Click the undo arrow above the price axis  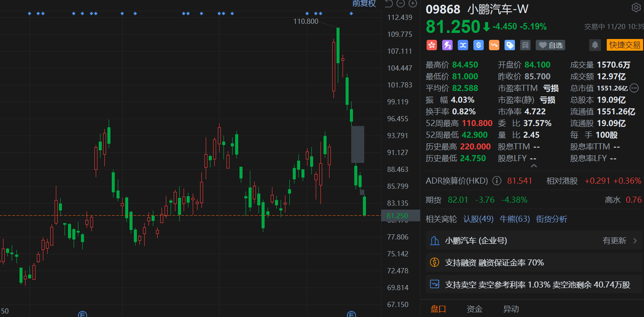click(x=388, y=3)
